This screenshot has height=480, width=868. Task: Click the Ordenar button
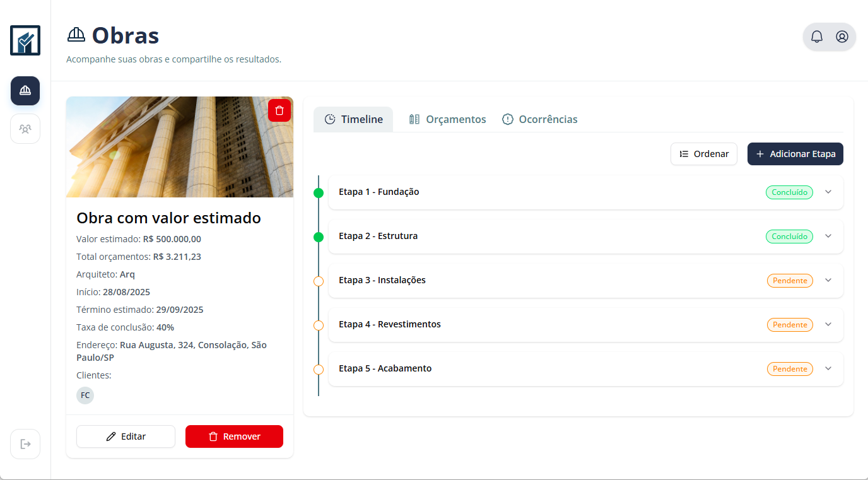click(703, 154)
